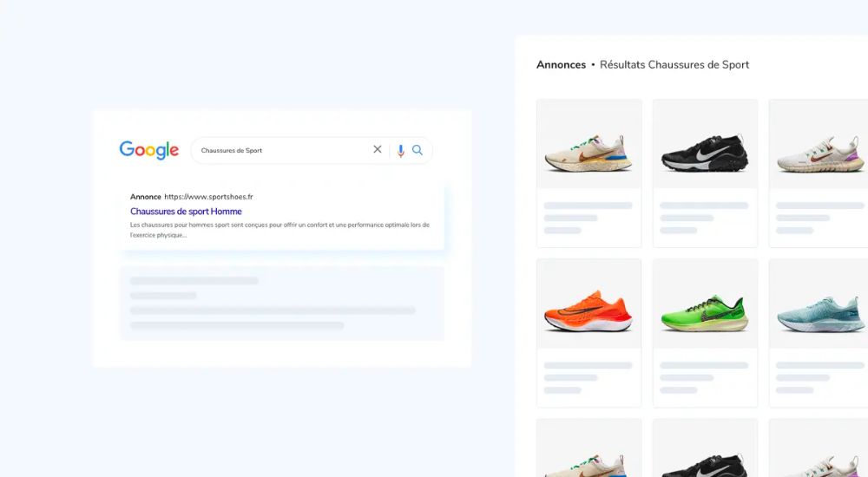Click Résultats Chaussures de Sport text
This screenshot has height=477, width=868.
tap(674, 65)
